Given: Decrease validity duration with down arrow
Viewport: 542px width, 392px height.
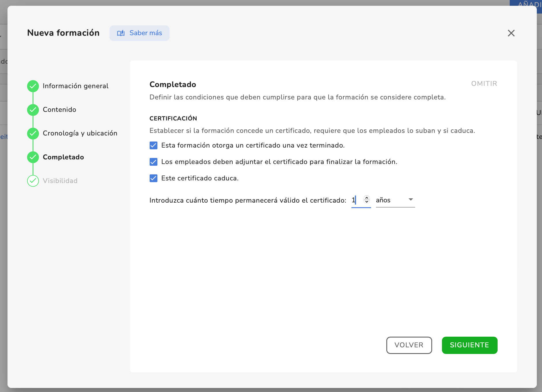Looking at the screenshot, I should click(367, 202).
